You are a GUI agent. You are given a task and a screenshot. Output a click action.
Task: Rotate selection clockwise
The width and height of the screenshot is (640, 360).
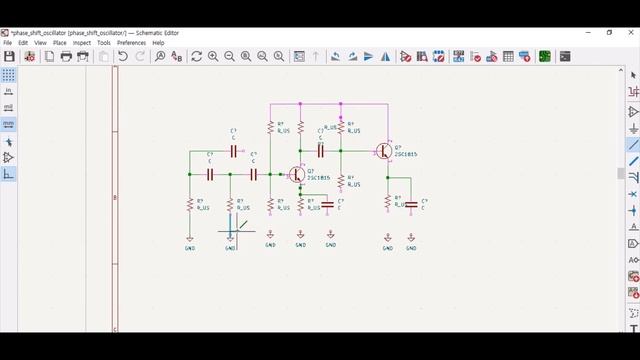click(x=352, y=56)
